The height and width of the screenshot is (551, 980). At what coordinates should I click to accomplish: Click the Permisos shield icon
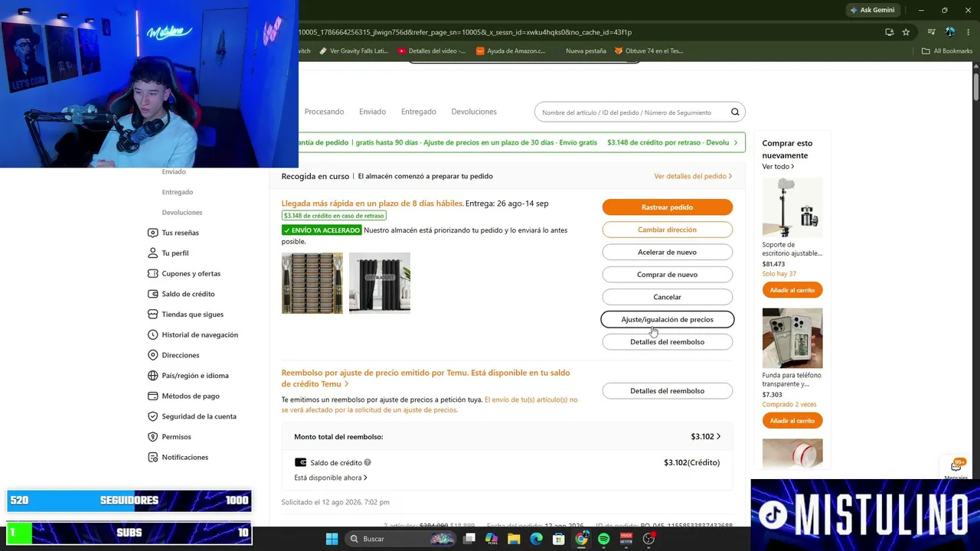[x=153, y=437]
